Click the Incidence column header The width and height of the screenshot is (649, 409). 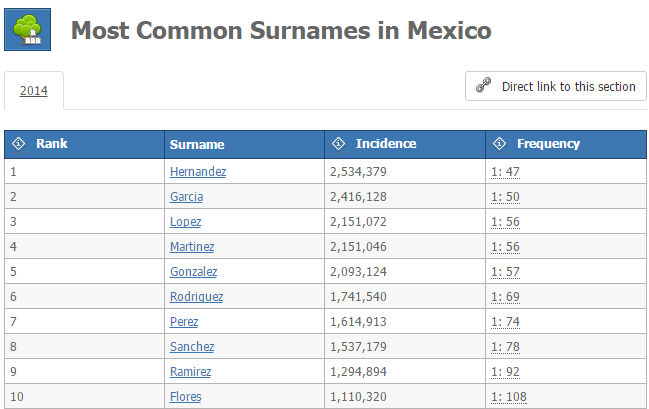click(x=405, y=144)
